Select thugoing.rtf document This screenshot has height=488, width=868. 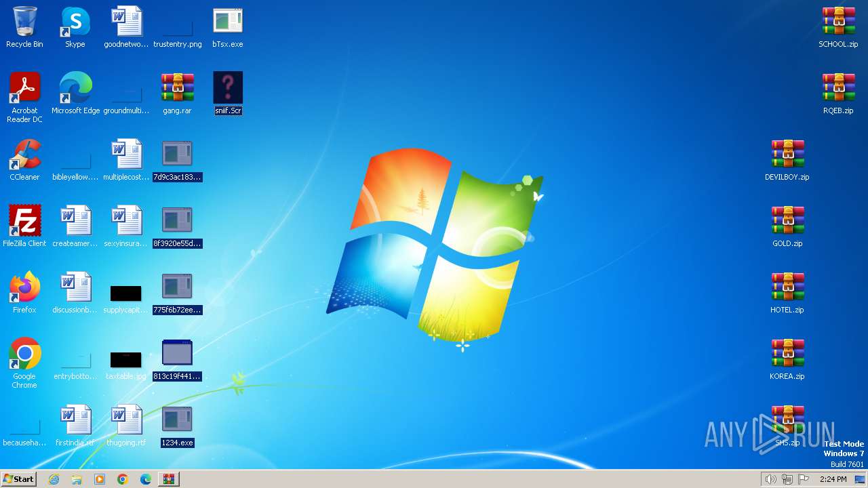point(126,426)
